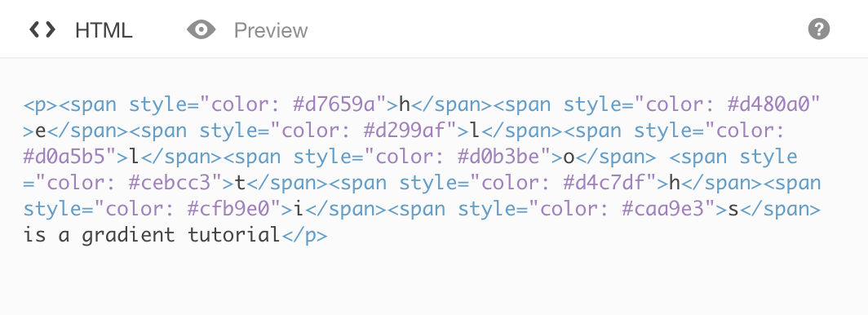This screenshot has height=315, width=868.
Task: Click the text "is a gradient tutorial"
Action: pos(152,236)
